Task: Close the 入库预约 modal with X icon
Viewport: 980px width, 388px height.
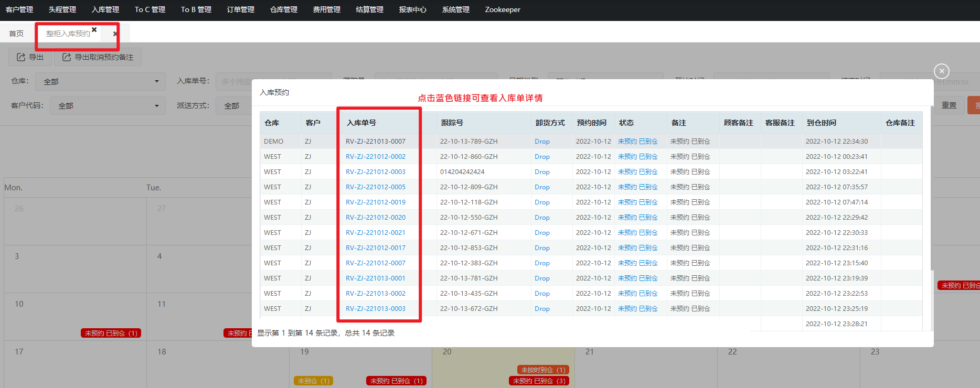Action: (x=942, y=71)
